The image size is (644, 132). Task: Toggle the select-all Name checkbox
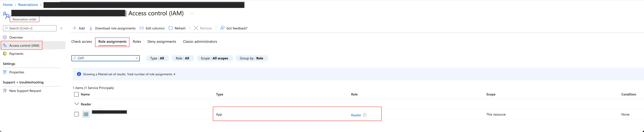pyautogui.click(x=77, y=94)
